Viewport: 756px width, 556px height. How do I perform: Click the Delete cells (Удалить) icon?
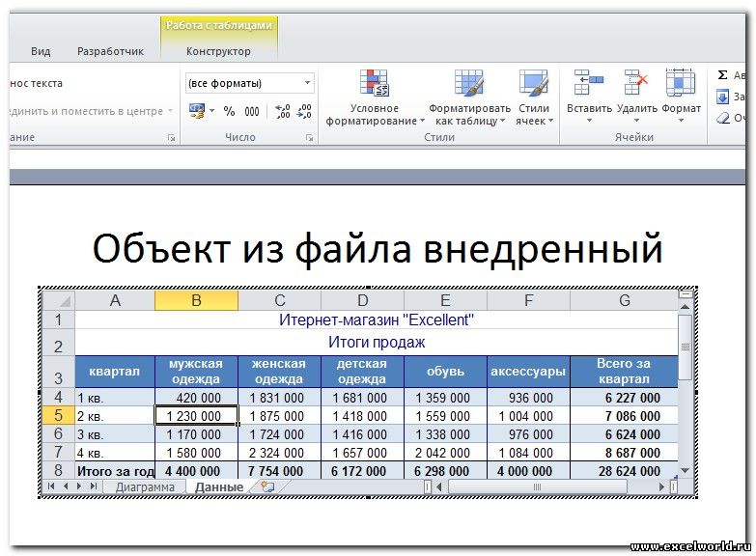pos(636,82)
